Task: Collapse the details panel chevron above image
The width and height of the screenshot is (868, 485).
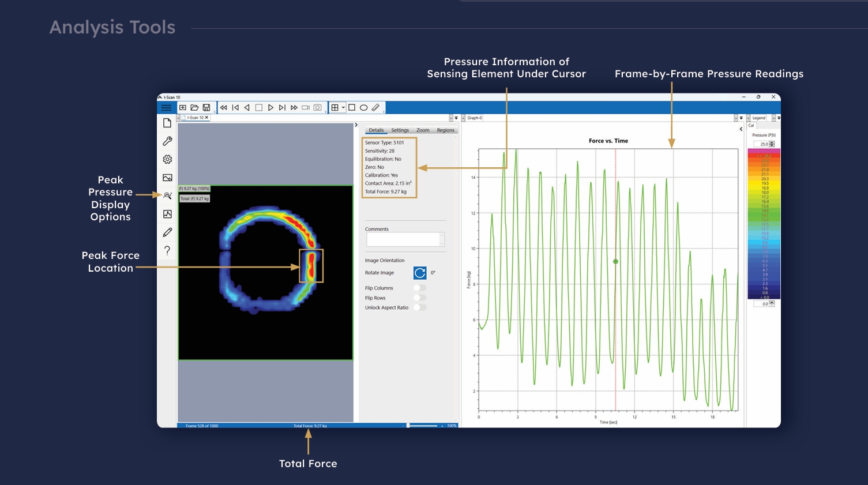Action: click(356, 125)
